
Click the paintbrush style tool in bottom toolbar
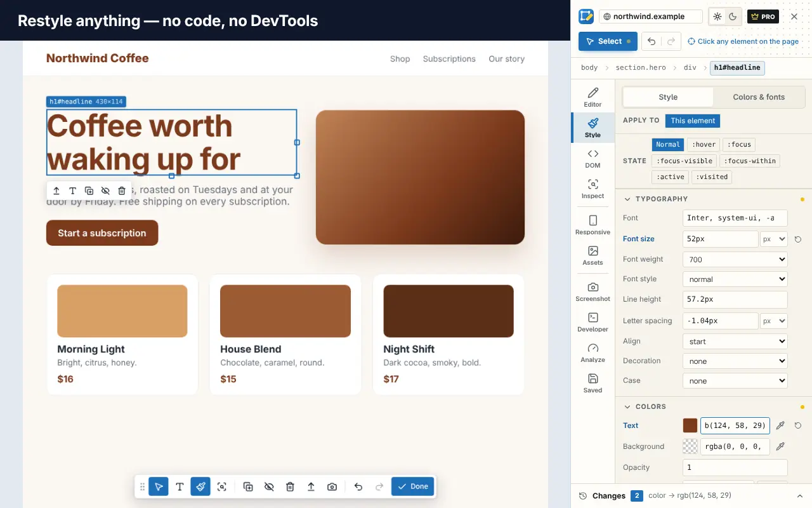200,486
